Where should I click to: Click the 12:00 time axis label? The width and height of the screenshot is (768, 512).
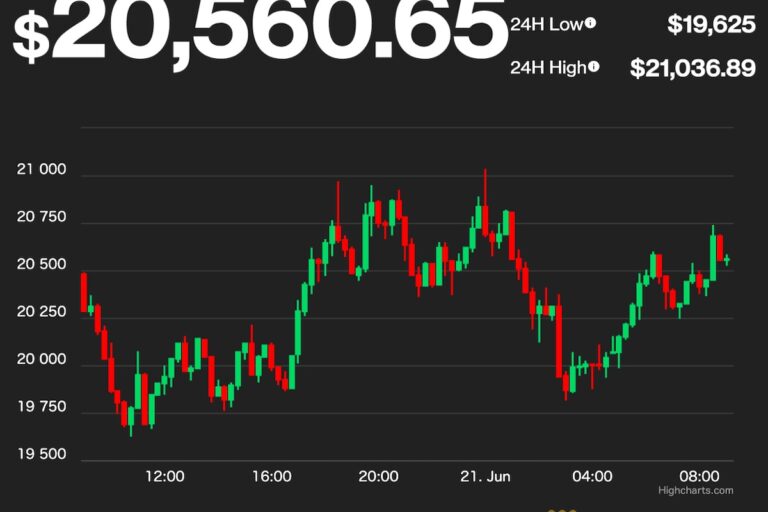(x=165, y=476)
